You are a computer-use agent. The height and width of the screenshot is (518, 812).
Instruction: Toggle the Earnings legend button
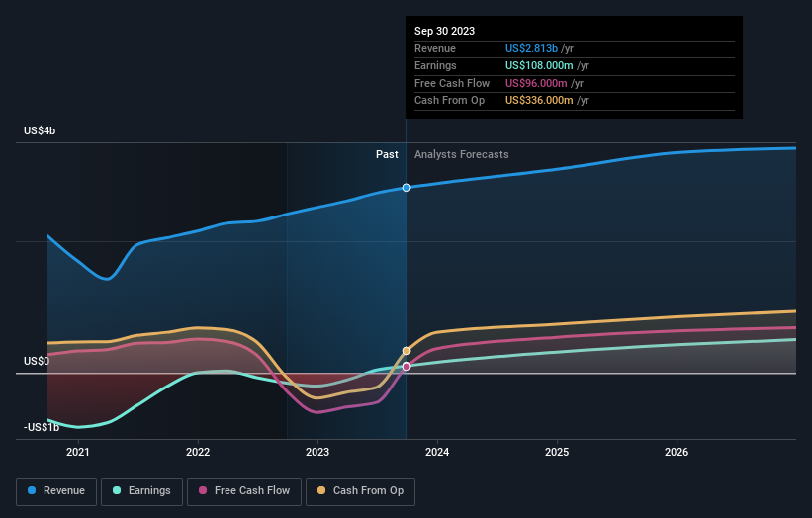141,491
